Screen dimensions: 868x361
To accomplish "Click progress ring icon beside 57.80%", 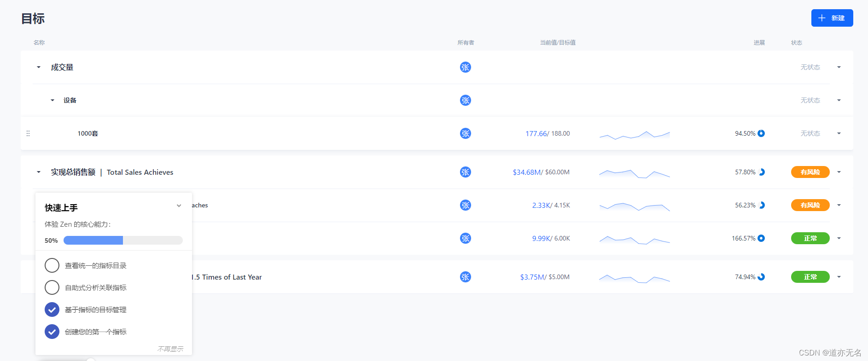I will click(761, 172).
